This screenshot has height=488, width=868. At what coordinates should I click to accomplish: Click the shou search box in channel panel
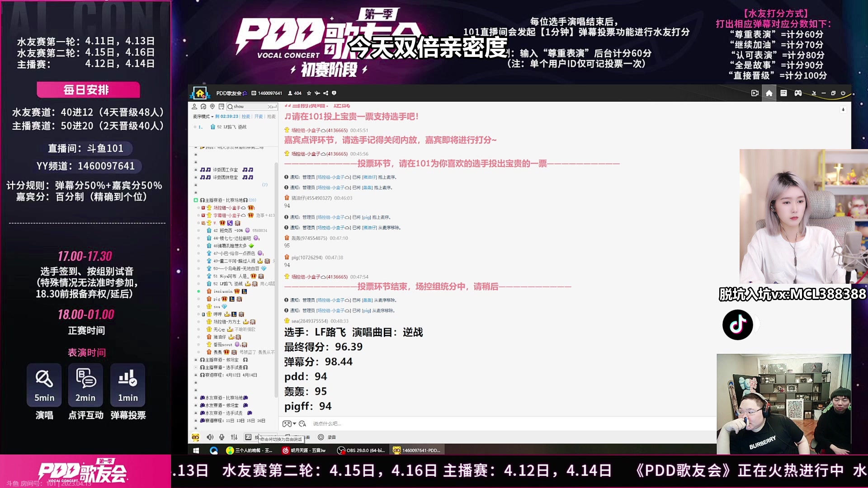pyautogui.click(x=249, y=107)
